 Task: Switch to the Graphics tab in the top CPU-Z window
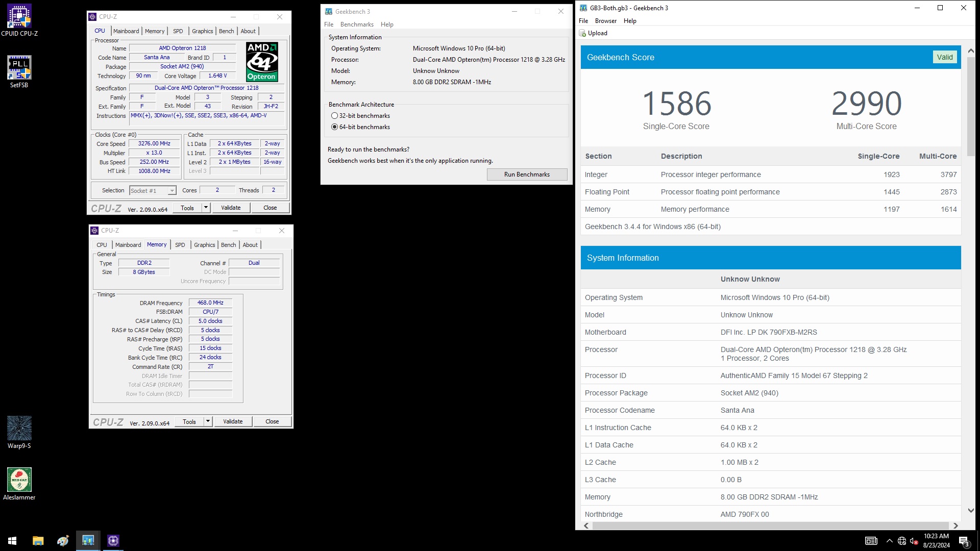tap(202, 31)
